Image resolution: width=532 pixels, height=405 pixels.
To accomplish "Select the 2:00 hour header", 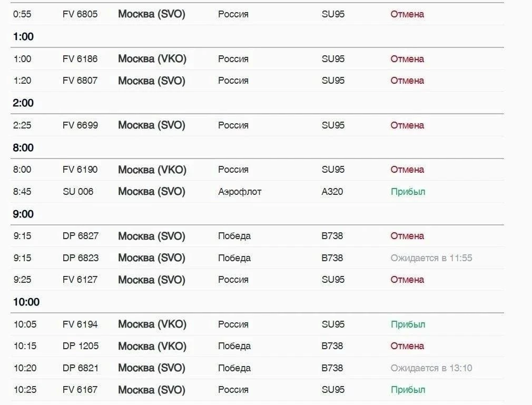I will [23, 103].
